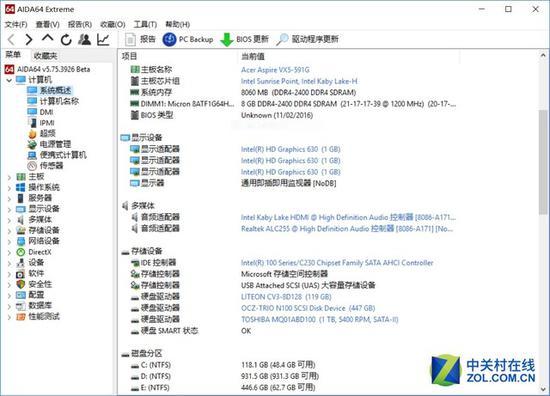Select 电源管理 tree item
The width and height of the screenshot is (550, 396).
tap(49, 144)
